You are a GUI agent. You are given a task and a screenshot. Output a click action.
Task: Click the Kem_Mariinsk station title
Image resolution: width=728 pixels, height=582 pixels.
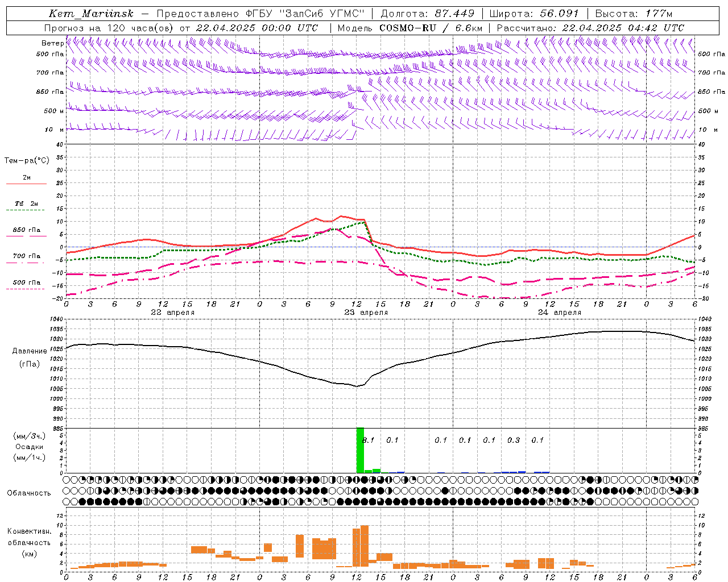91,14
